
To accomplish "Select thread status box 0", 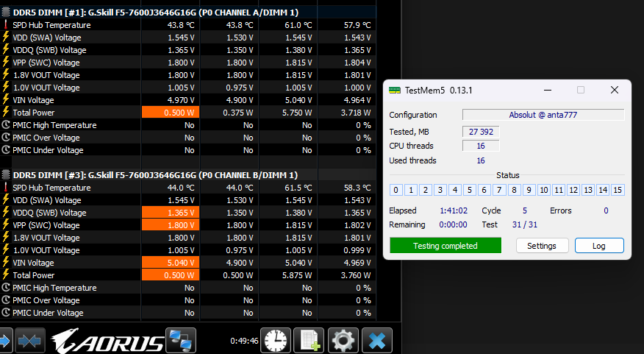I will (396, 190).
